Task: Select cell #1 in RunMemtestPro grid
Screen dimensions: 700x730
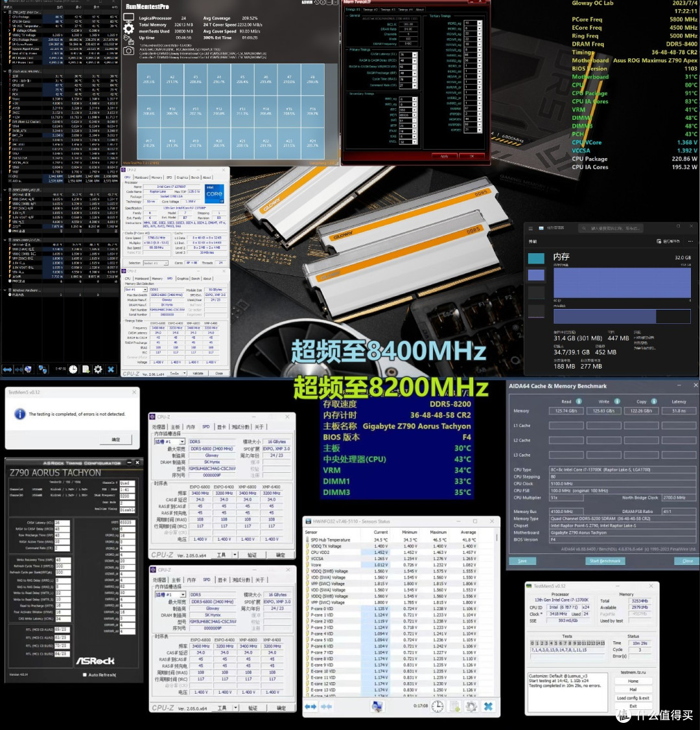Action: coord(149,78)
